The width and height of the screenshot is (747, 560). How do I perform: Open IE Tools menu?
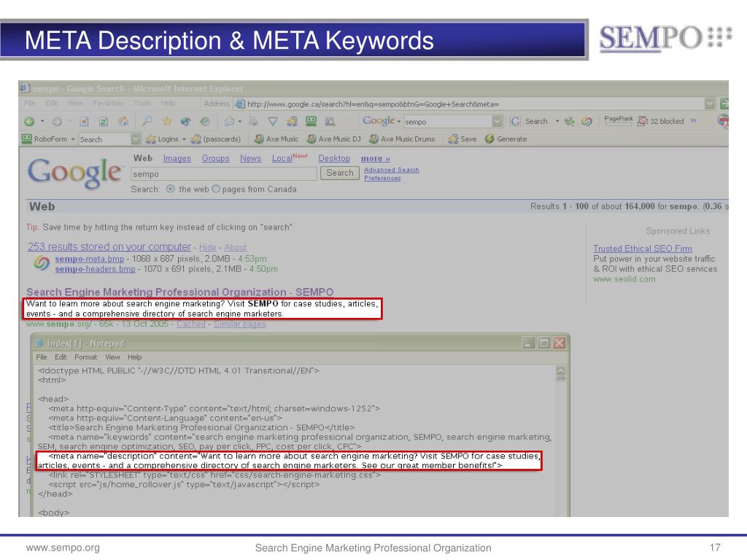pos(142,103)
